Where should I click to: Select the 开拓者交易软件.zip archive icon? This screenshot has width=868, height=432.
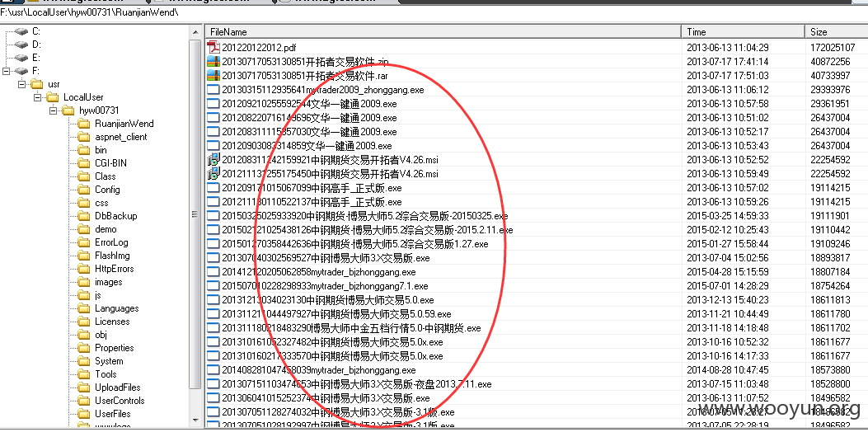click(213, 62)
